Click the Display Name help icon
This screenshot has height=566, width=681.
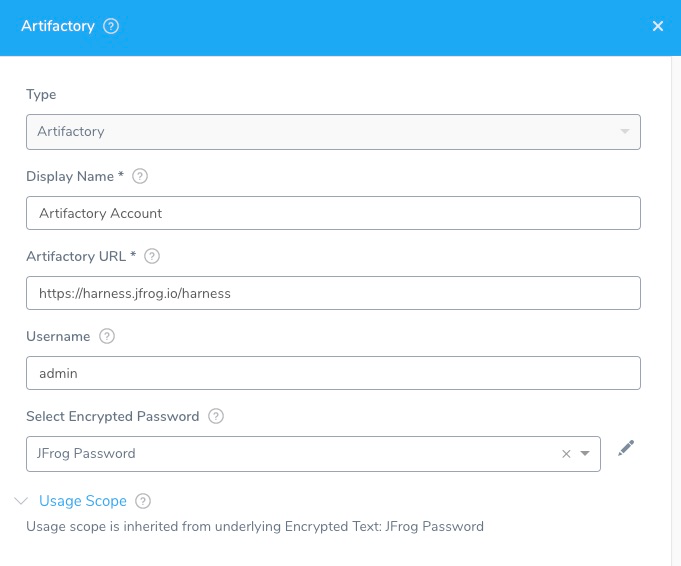[140, 176]
